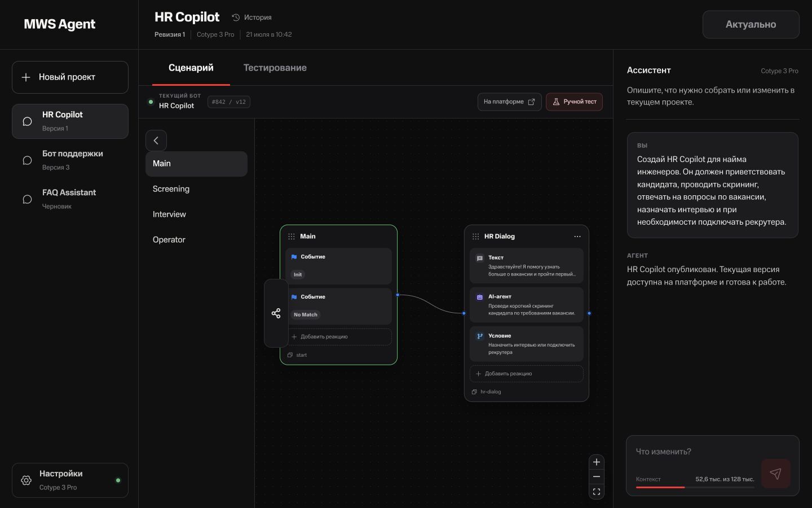The width and height of the screenshot is (812, 508).
Task: Select the Условие condition block
Action: pos(527,344)
